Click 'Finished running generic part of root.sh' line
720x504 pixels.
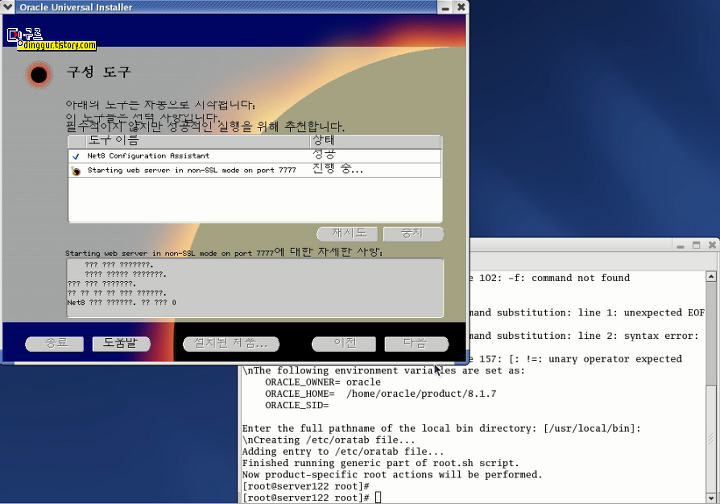tap(381, 463)
